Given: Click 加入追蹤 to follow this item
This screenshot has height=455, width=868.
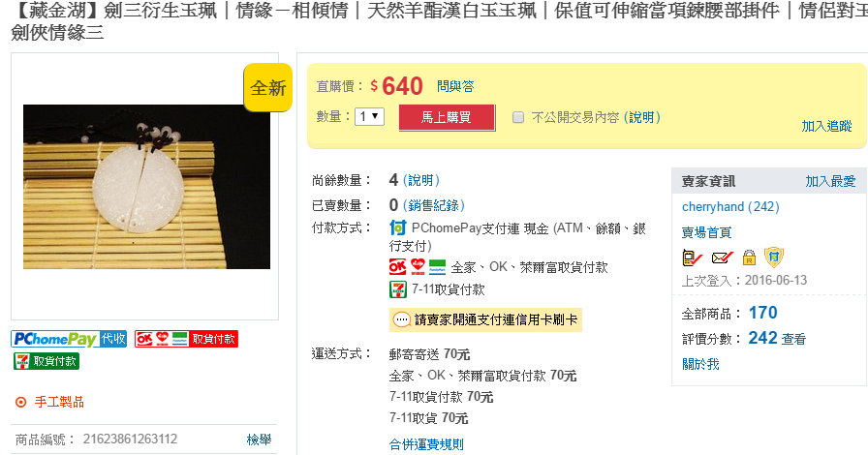Looking at the screenshot, I should click(826, 126).
